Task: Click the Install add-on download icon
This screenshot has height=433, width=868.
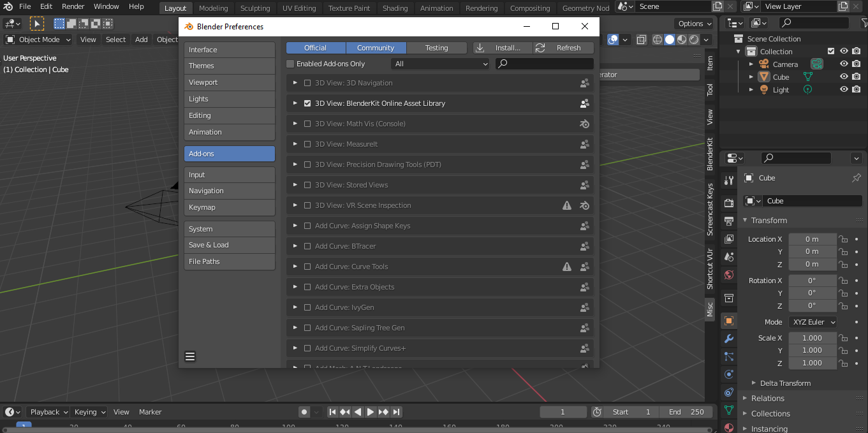Action: (x=480, y=48)
